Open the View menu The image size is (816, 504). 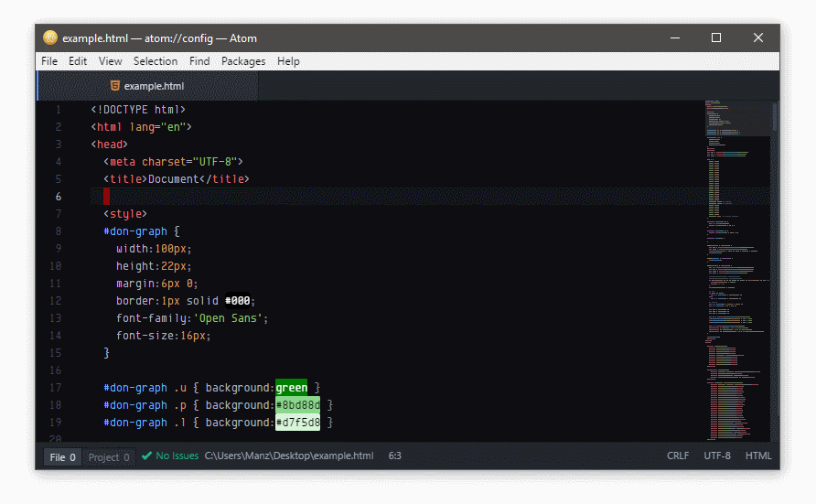[x=111, y=61]
